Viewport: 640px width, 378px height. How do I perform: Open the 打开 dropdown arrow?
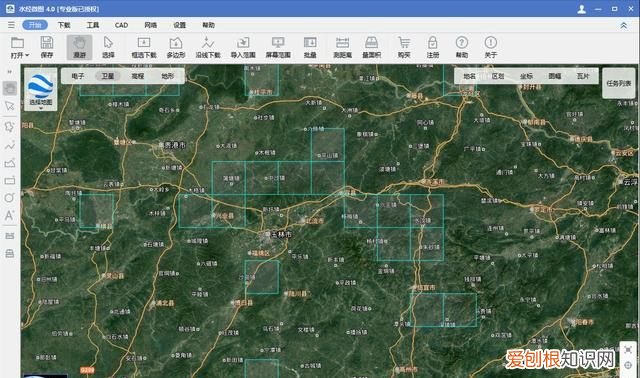coord(27,55)
